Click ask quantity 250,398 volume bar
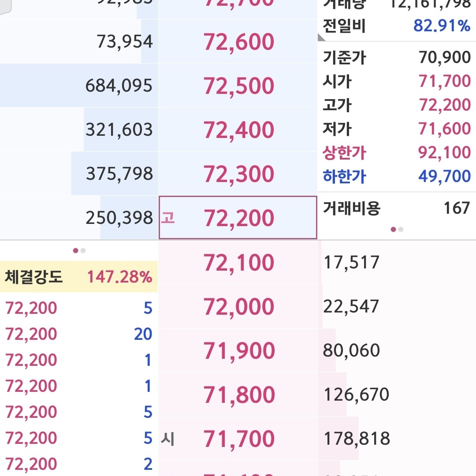Viewport: 476px width, 476px height. click(x=119, y=218)
